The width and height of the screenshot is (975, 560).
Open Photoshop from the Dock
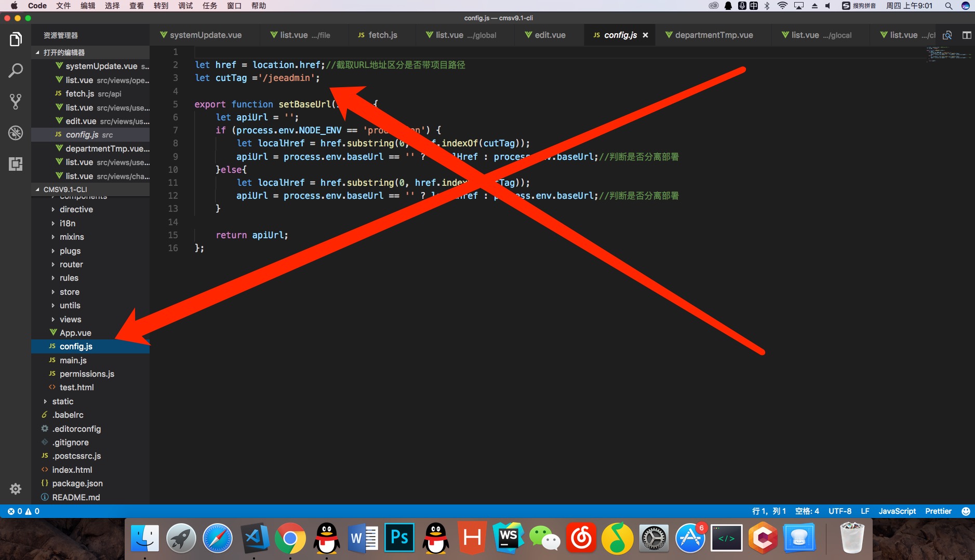(x=399, y=538)
